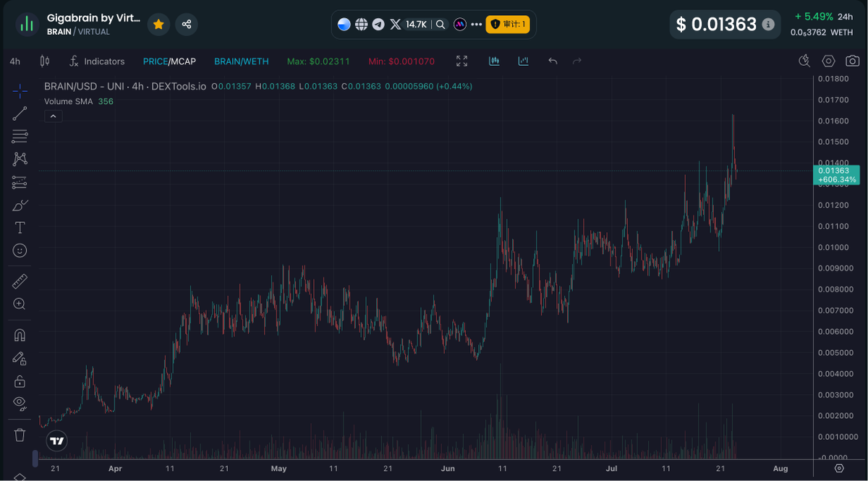Screen dimensions: 868x481
Task: Toggle the trades-on-chart bars icon
Action: tap(495, 61)
